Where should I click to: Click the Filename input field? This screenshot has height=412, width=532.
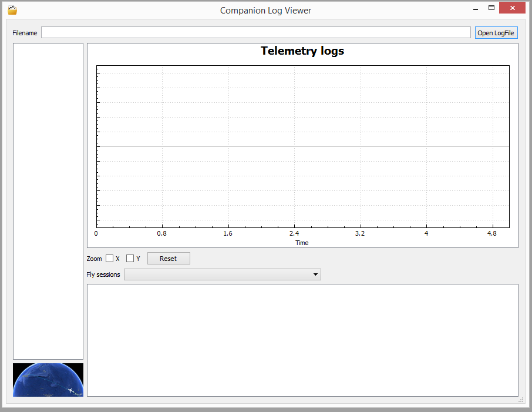pos(256,32)
